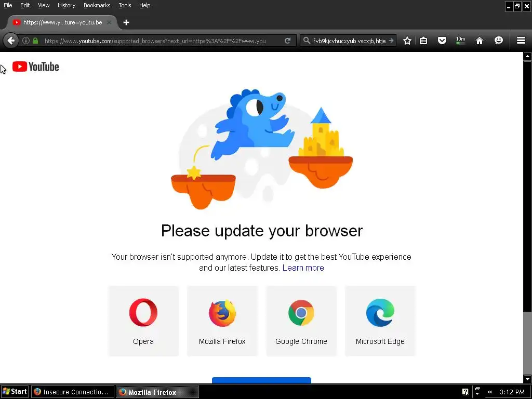Expand hidden tray icons chevron
This screenshot has width=532, height=399.
click(489, 392)
